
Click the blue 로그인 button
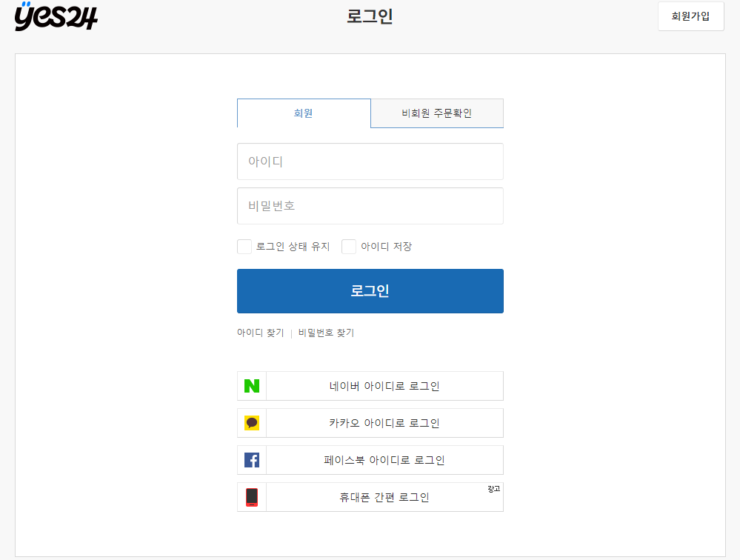point(370,290)
